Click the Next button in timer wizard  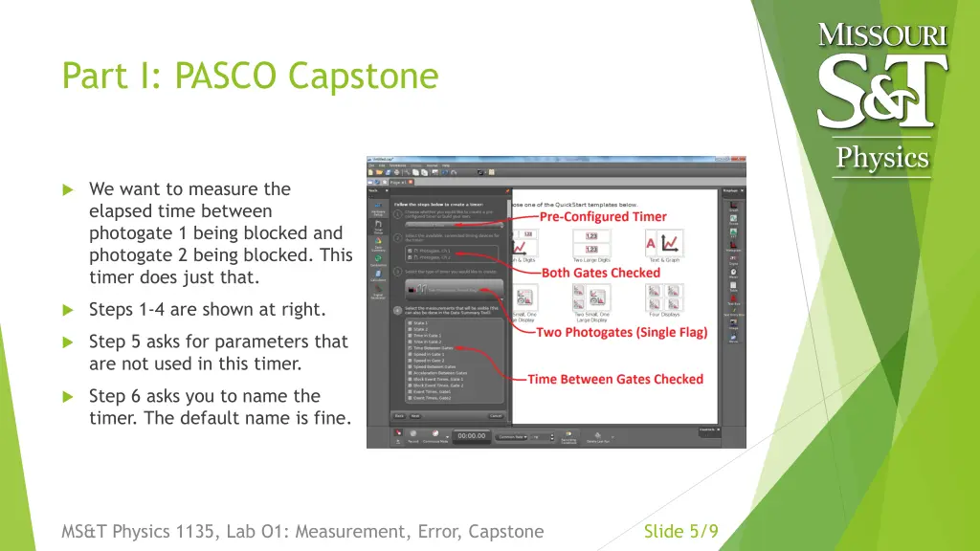pos(416,416)
